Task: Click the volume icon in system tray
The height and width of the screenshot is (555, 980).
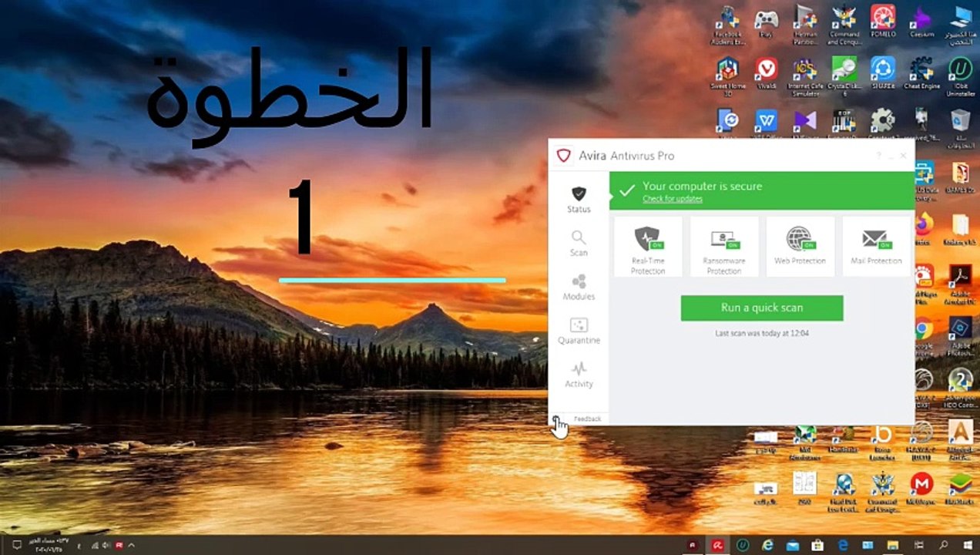Action: 106,545
